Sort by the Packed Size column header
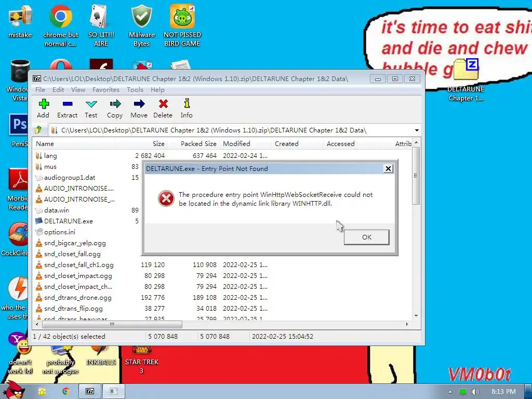532x399 pixels. pos(194,143)
